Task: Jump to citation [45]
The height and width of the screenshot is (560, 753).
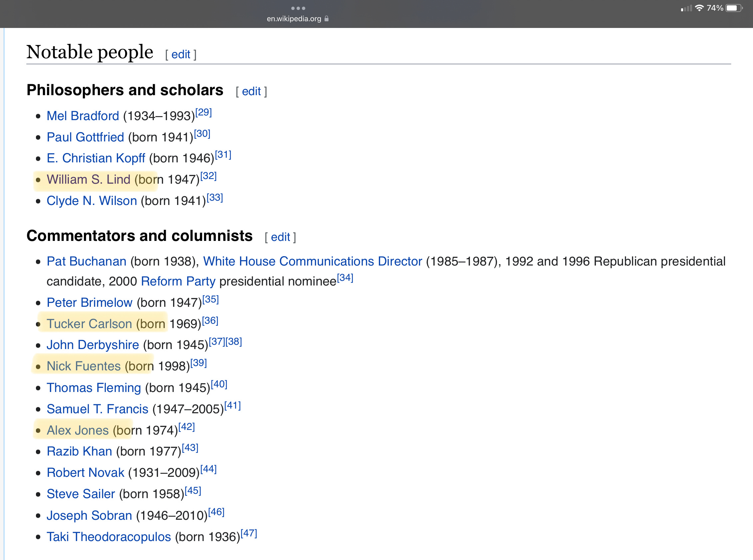Action: point(193,490)
